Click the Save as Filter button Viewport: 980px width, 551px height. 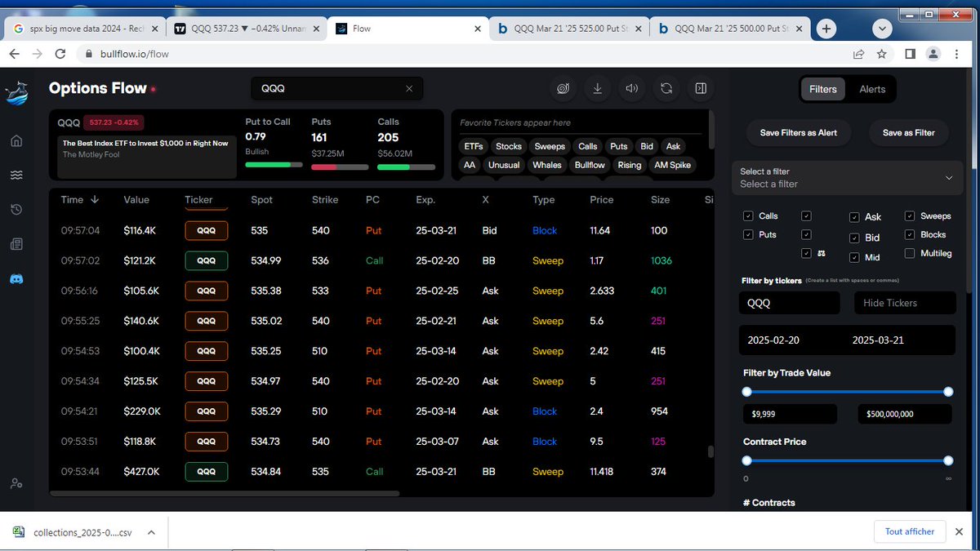[x=908, y=132]
